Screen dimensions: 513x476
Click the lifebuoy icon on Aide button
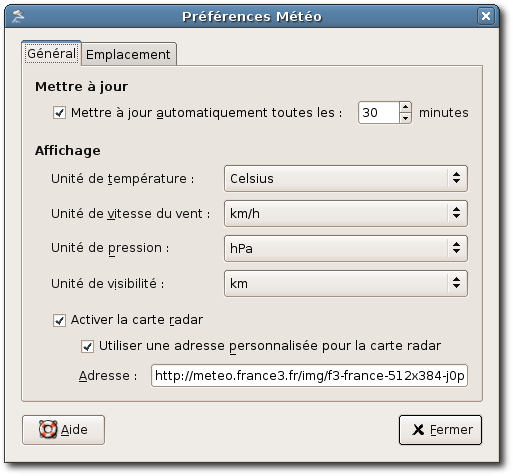click(x=48, y=429)
